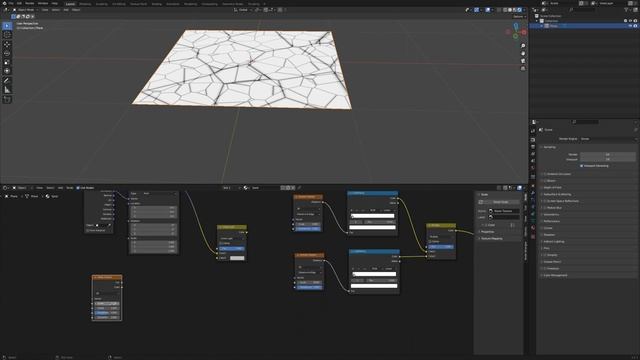
Task: Select the Add Cube tool
Action: click(x=7, y=100)
